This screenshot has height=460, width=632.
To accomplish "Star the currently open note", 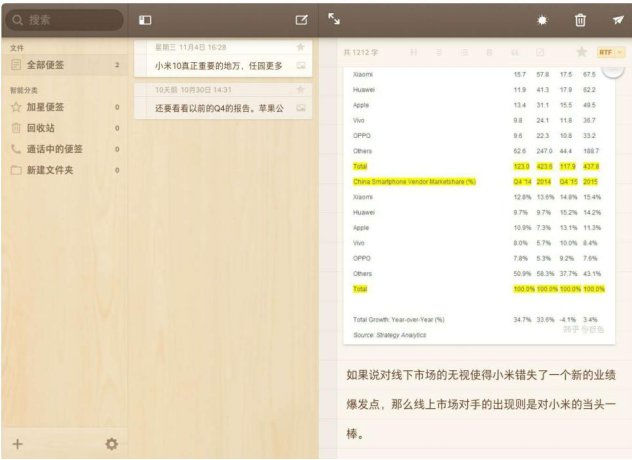I will coord(581,52).
